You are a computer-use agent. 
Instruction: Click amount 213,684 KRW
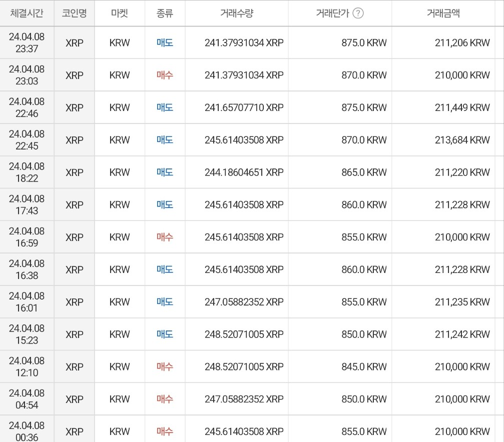[462, 140]
